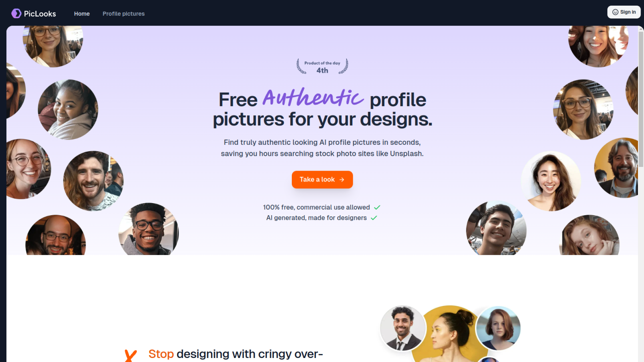Click the PicLooks brand name text
This screenshot has height=362, width=644.
pyautogui.click(x=40, y=14)
